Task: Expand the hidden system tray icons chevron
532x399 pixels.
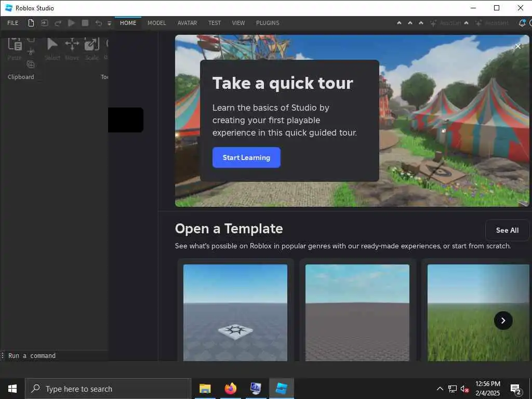Action: pos(440,389)
